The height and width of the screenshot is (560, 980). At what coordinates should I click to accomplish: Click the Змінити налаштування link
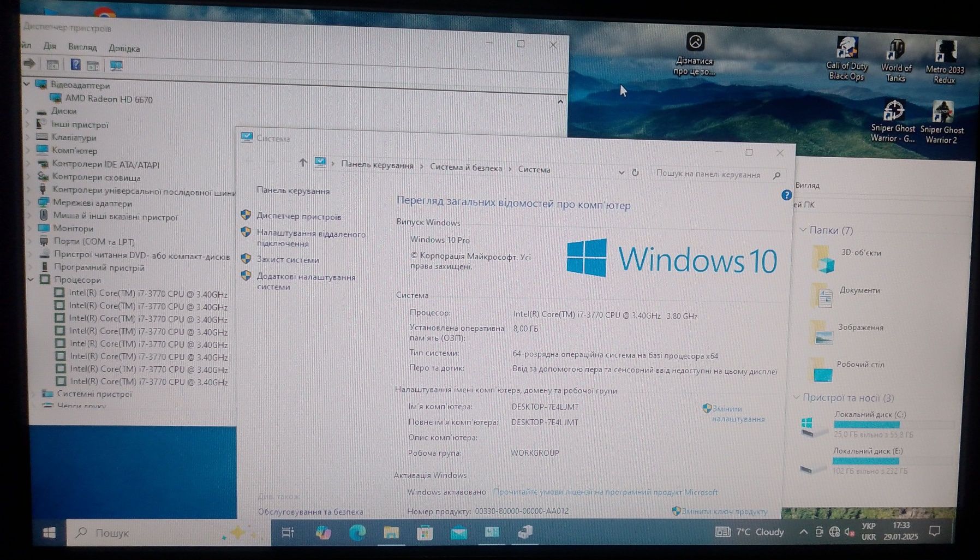coord(738,414)
